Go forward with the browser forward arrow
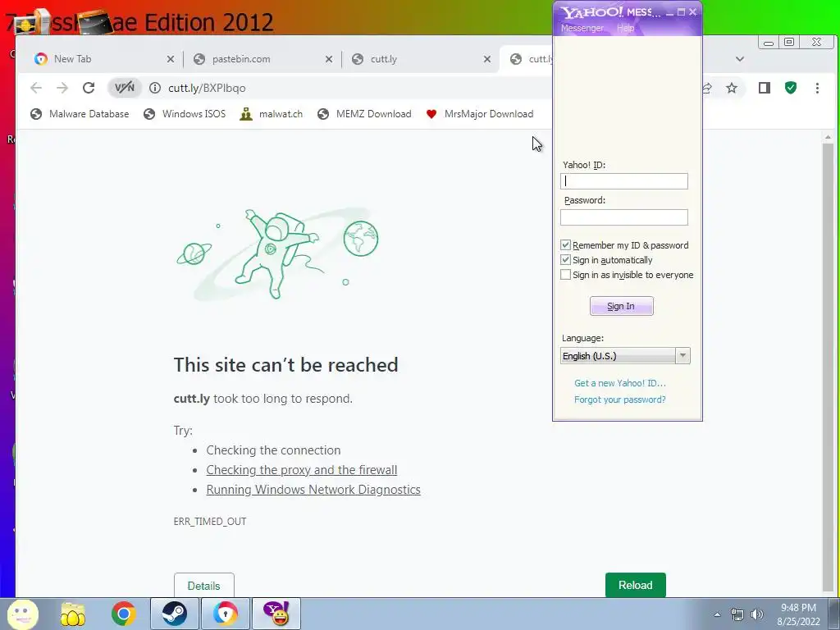 pyautogui.click(x=62, y=88)
